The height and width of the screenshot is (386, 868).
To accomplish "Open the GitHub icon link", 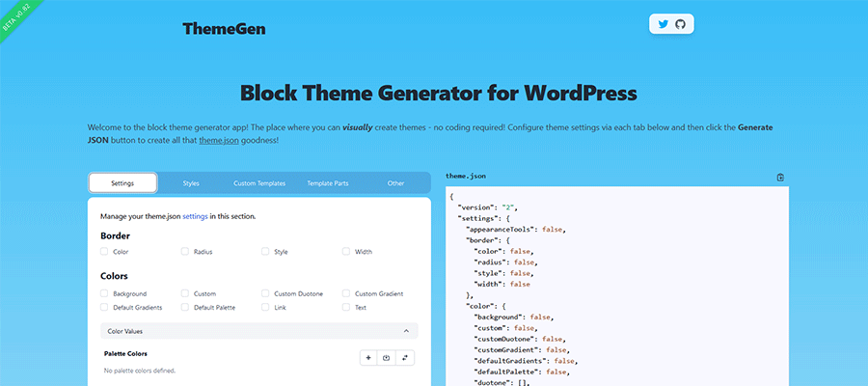I will point(680,24).
